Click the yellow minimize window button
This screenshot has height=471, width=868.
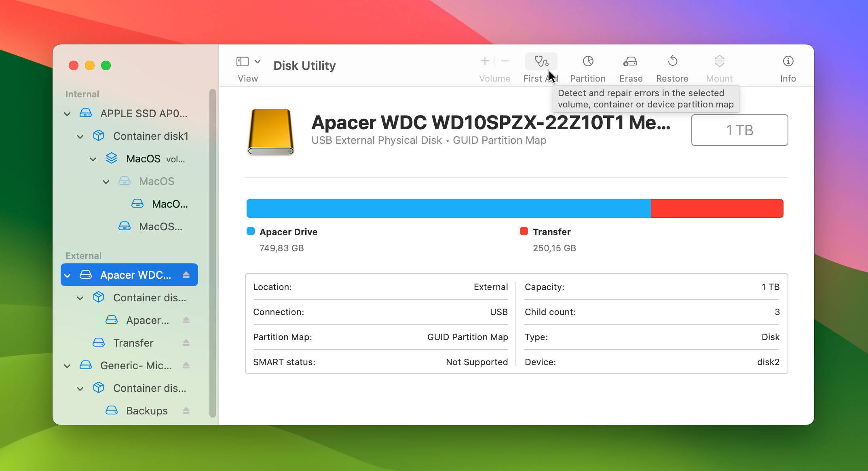pos(90,65)
